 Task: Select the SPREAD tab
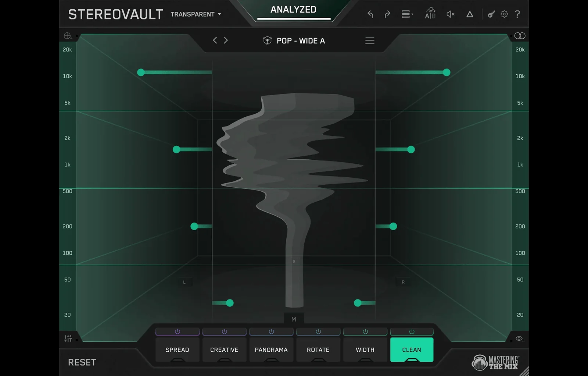click(178, 350)
